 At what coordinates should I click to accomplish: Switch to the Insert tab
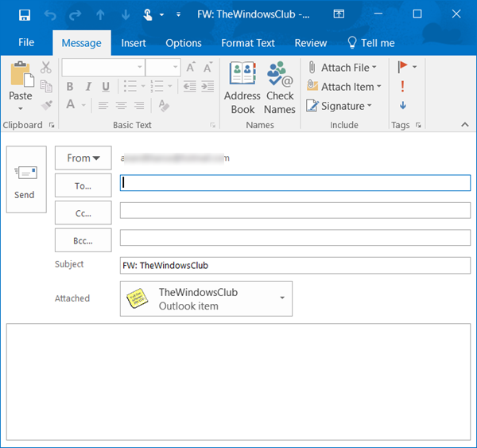[134, 43]
